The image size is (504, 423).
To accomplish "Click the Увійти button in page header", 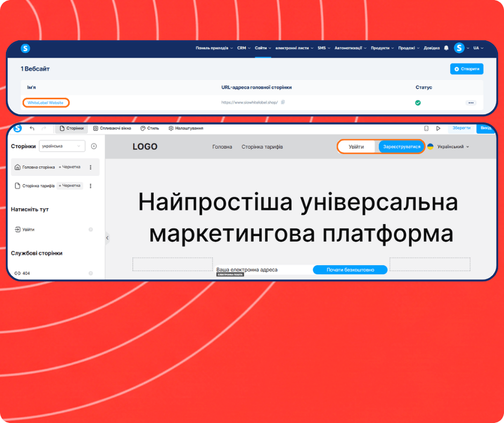I will click(x=356, y=147).
